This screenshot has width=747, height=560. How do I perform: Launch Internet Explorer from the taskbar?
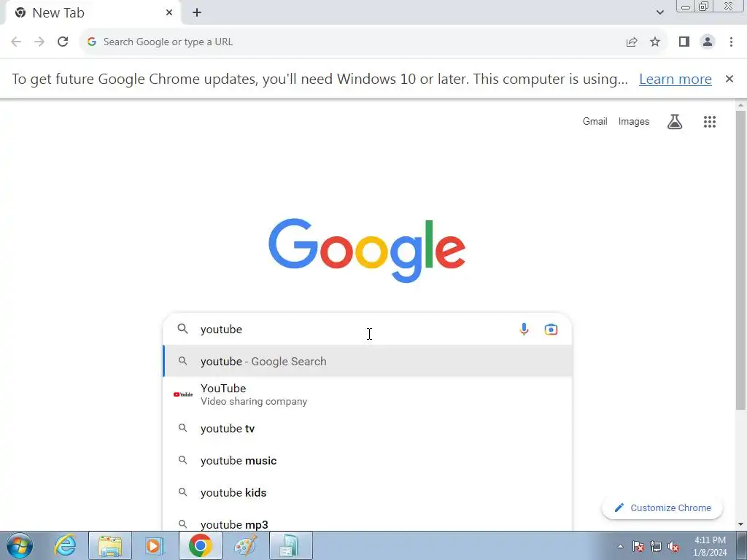[x=65, y=545]
